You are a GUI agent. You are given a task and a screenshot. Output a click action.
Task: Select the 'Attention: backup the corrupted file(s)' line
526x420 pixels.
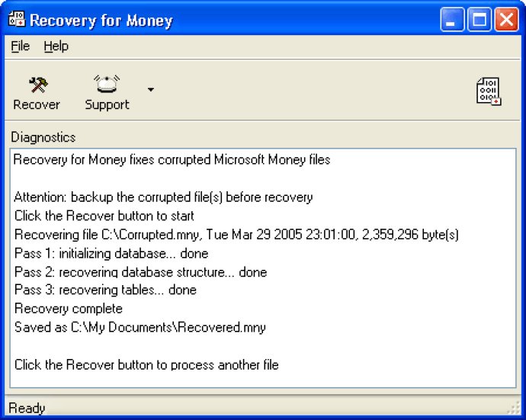pyautogui.click(x=163, y=197)
